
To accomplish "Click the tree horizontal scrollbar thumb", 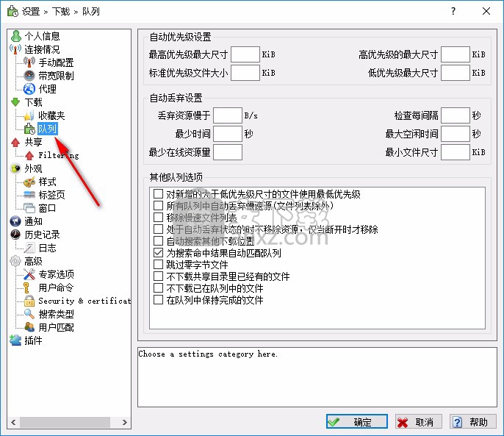I will click(x=65, y=422).
